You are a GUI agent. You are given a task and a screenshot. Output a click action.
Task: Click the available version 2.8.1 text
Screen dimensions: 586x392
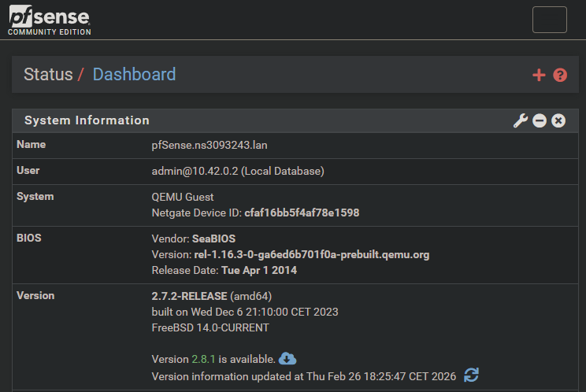coord(203,359)
